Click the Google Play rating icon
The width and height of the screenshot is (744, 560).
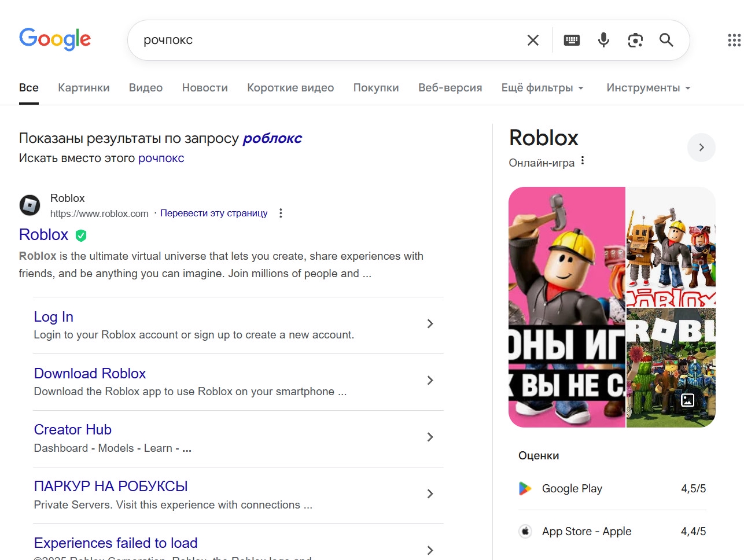(525, 488)
